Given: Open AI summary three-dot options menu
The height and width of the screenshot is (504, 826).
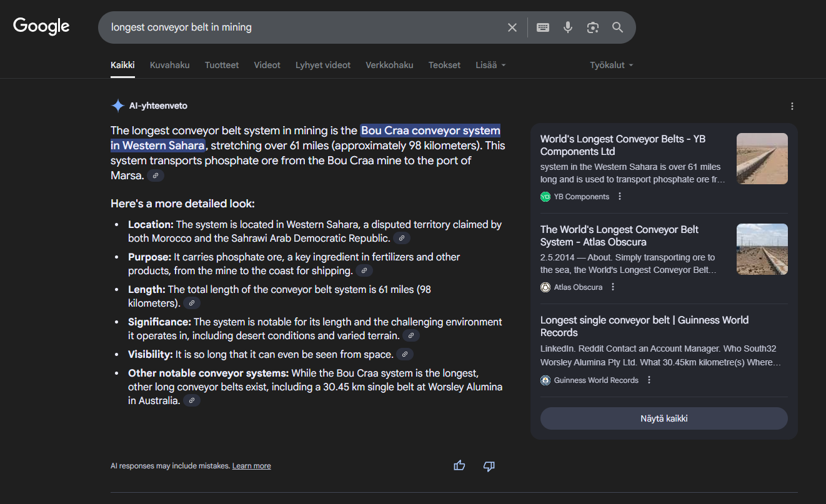Looking at the screenshot, I should pos(792,106).
